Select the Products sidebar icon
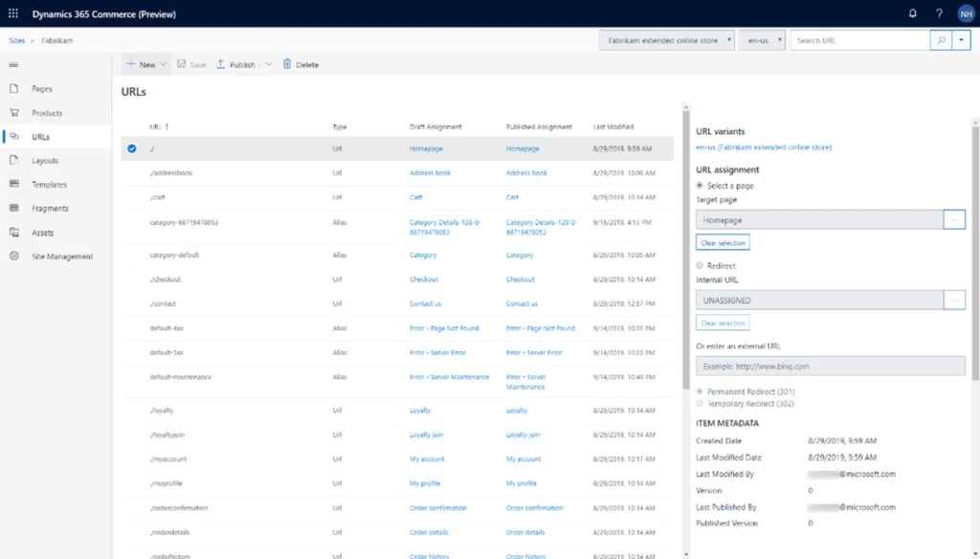This screenshot has height=559, width=980. pyautogui.click(x=48, y=111)
